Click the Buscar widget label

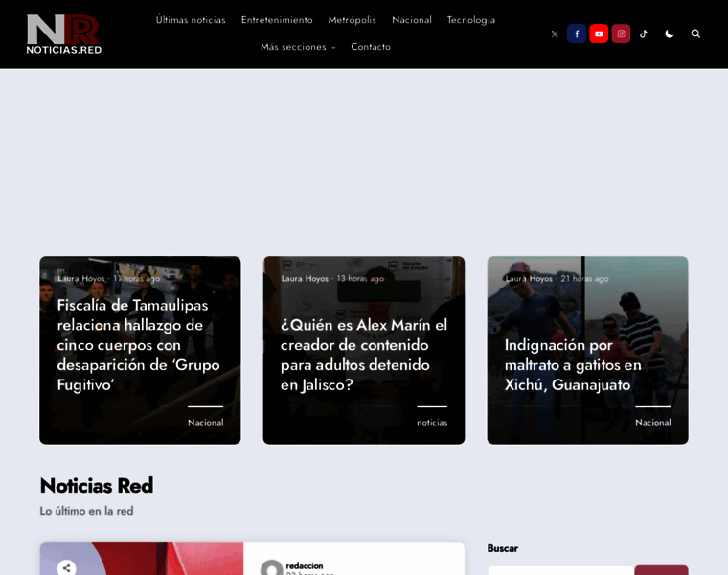tap(502, 548)
